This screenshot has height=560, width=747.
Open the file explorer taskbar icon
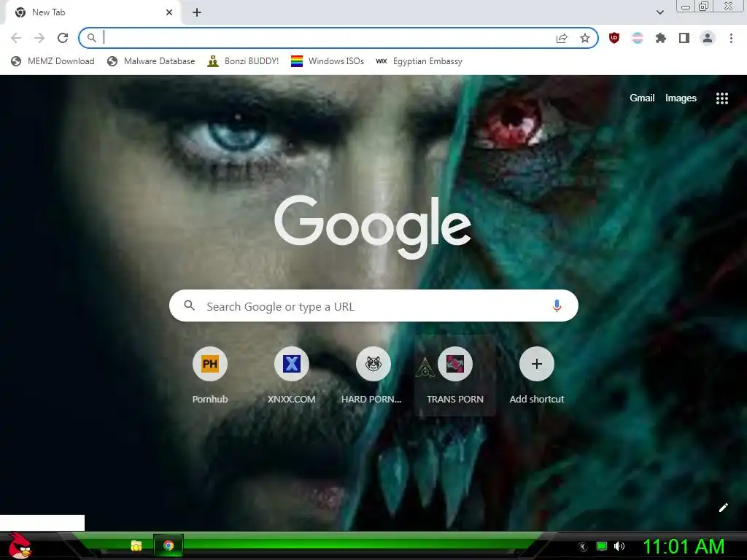click(x=136, y=545)
